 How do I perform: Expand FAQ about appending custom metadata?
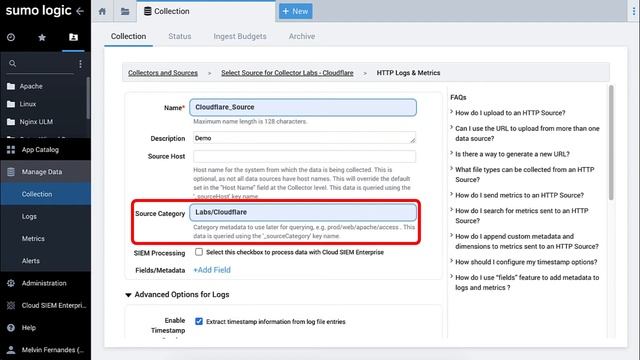tap(527, 241)
